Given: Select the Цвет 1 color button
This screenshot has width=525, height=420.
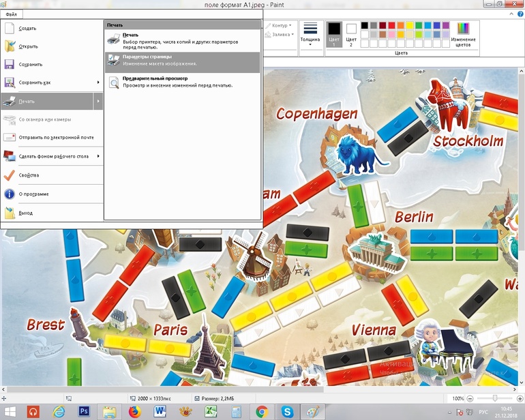Looking at the screenshot, I should [334, 34].
